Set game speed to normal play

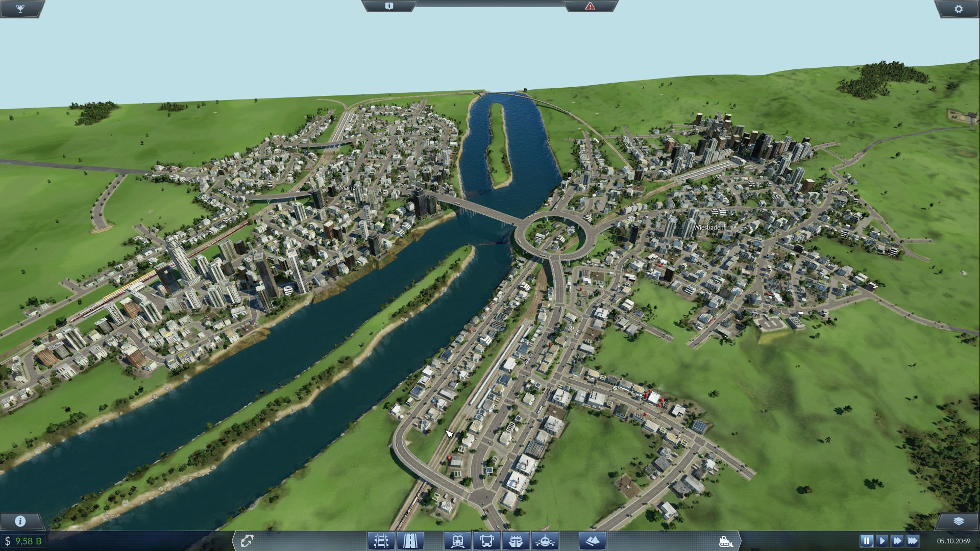[x=881, y=540]
